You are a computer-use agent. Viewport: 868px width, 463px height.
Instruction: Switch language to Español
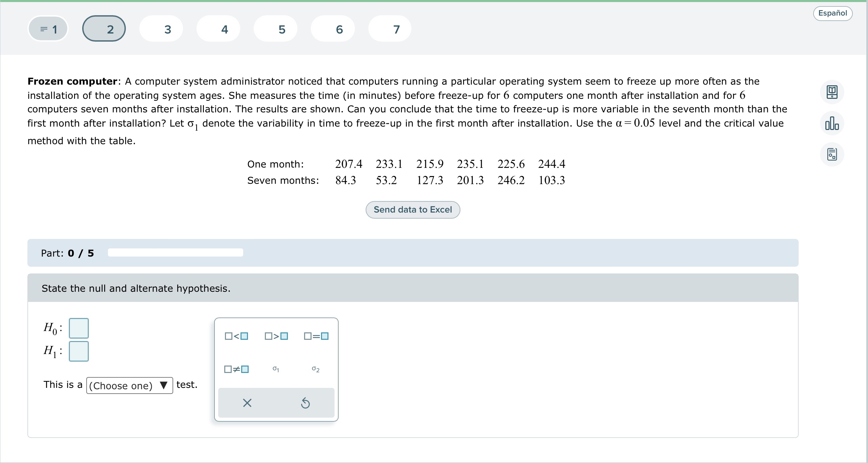[x=832, y=13]
